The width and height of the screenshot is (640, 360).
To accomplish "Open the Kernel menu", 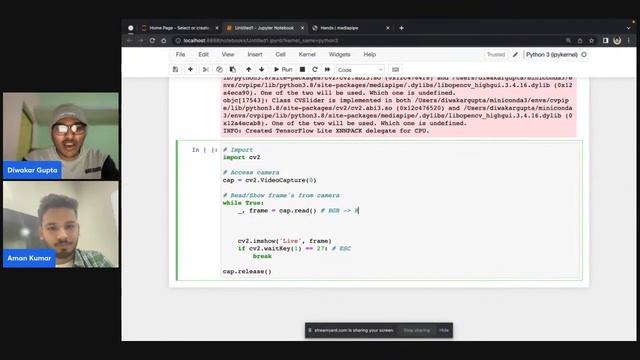I will click(307, 54).
